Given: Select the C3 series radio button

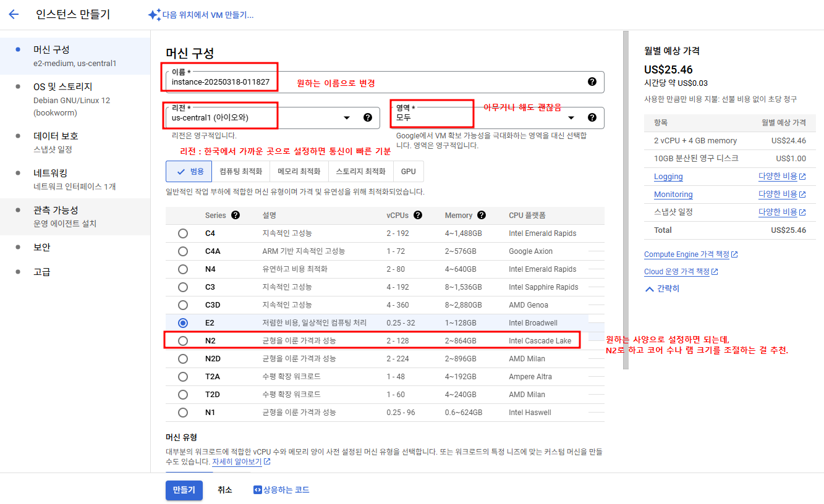Looking at the screenshot, I should point(183,287).
